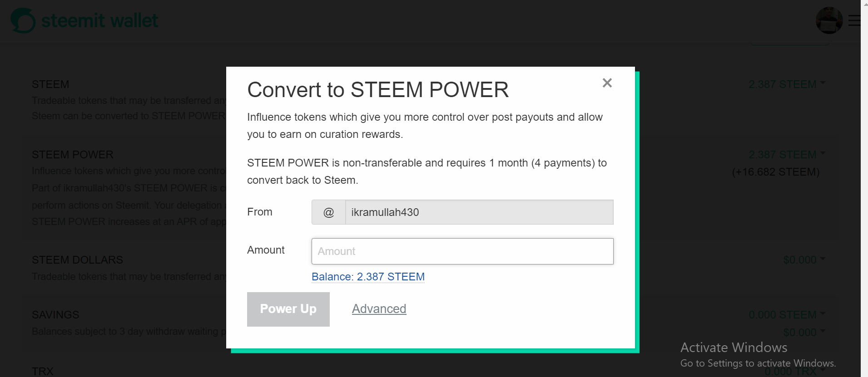The image size is (868, 377).
Task: Click the ikramullah430 From field
Action: pos(479,212)
